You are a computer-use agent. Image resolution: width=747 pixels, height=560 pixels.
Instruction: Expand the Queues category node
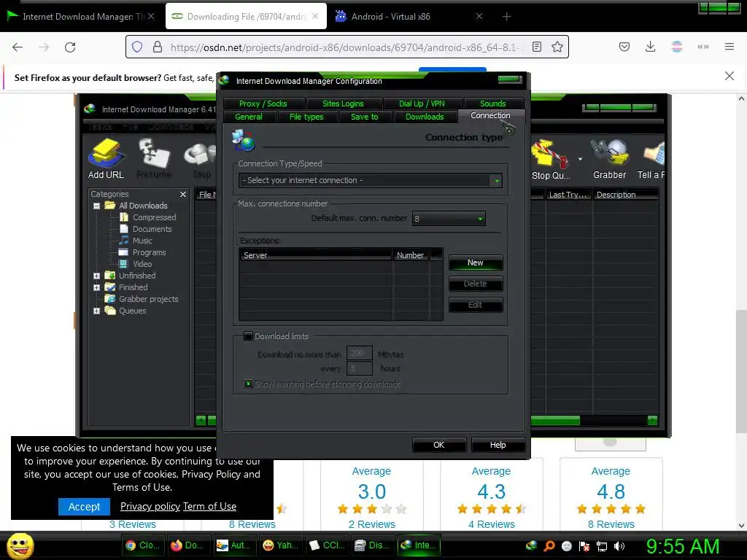[97, 311]
